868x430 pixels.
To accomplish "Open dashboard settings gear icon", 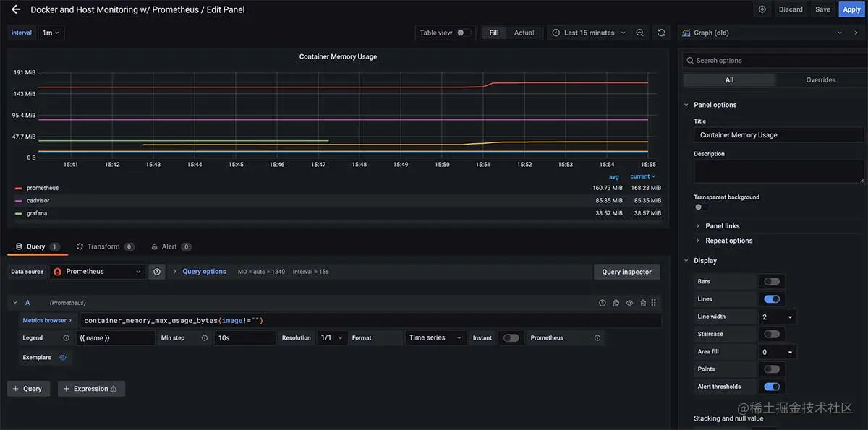I will click(x=762, y=9).
